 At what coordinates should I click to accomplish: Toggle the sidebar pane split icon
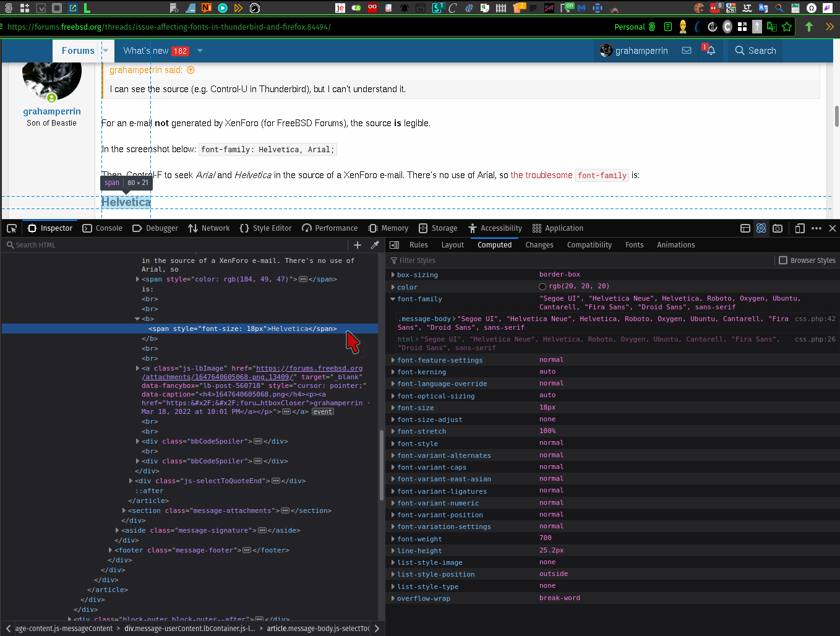click(x=395, y=245)
